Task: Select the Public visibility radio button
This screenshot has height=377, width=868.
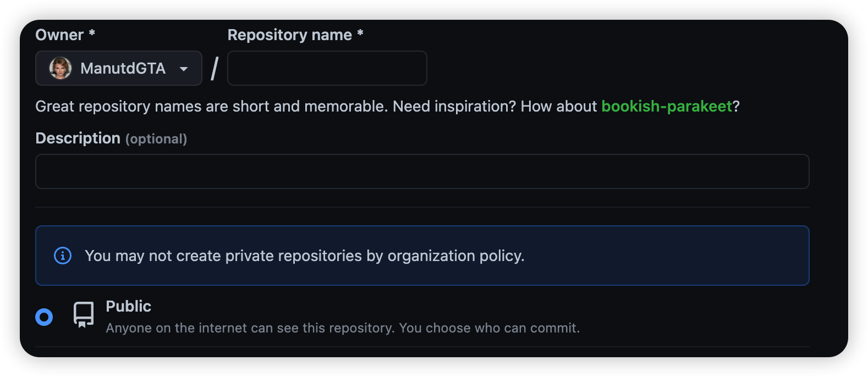Action: [44, 317]
